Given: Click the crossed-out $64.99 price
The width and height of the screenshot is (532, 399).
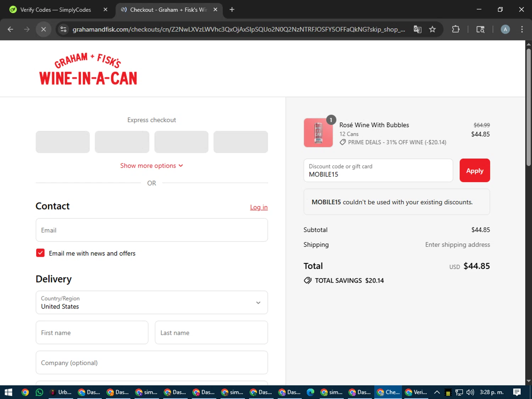Looking at the screenshot, I should (x=482, y=125).
